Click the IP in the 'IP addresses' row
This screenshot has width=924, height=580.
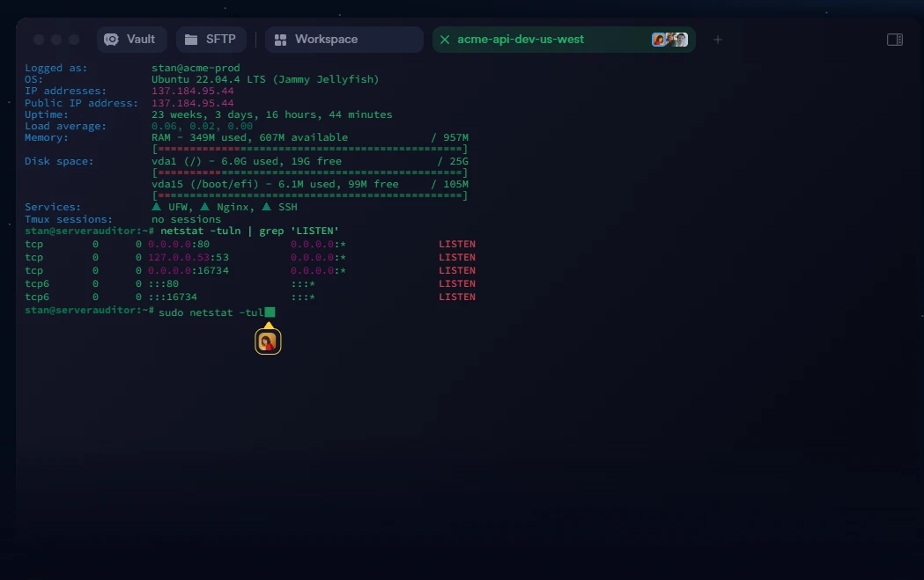click(193, 91)
